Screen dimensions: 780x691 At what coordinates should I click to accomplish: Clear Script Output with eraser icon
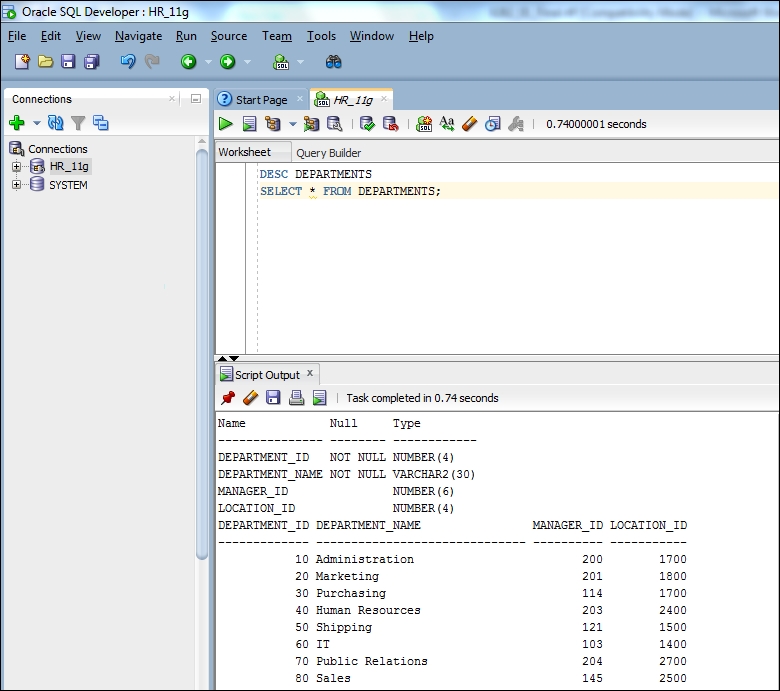(251, 398)
